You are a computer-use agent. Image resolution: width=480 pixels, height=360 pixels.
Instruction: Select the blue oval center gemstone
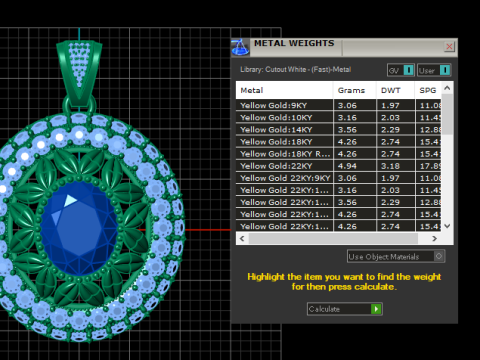(x=79, y=228)
